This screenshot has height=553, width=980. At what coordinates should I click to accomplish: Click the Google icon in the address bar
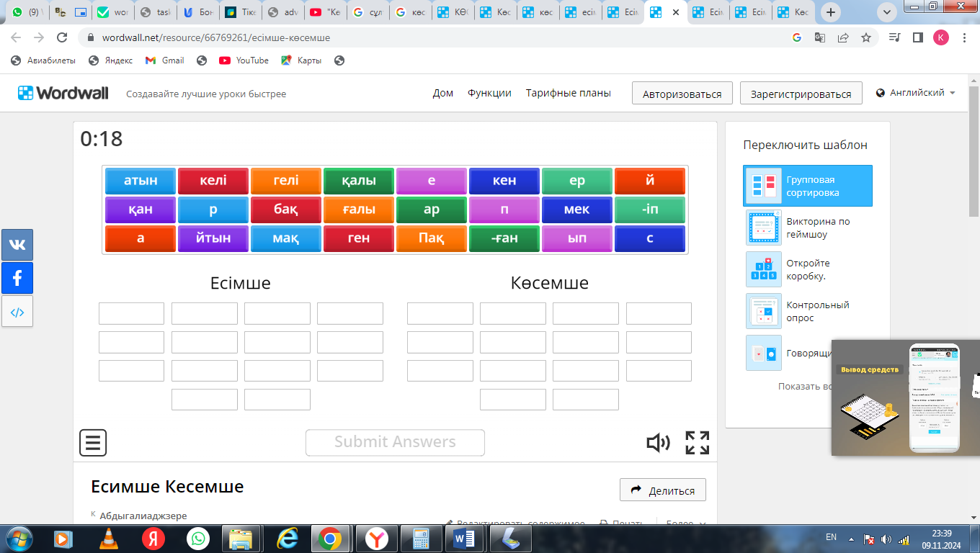[797, 37]
